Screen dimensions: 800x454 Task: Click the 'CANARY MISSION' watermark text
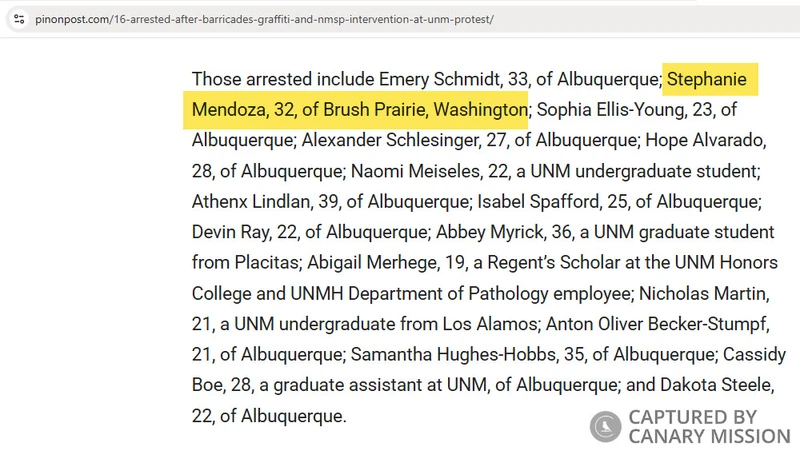click(709, 436)
